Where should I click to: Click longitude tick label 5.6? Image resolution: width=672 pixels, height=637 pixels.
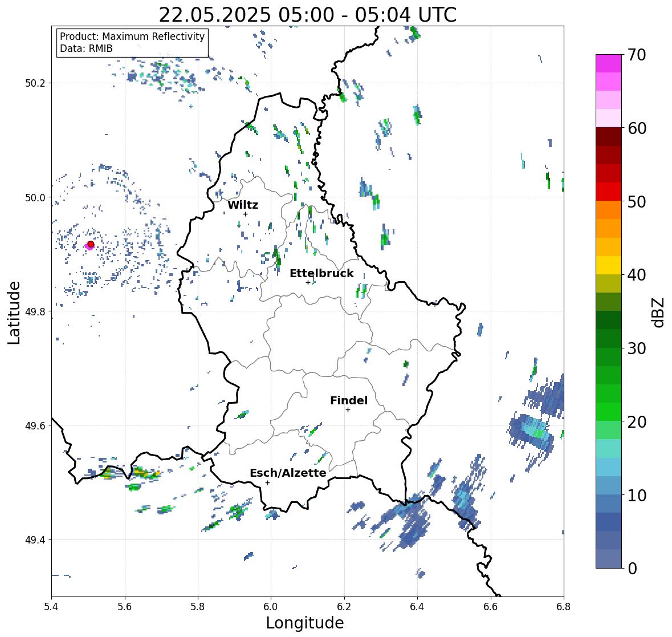[125, 606]
